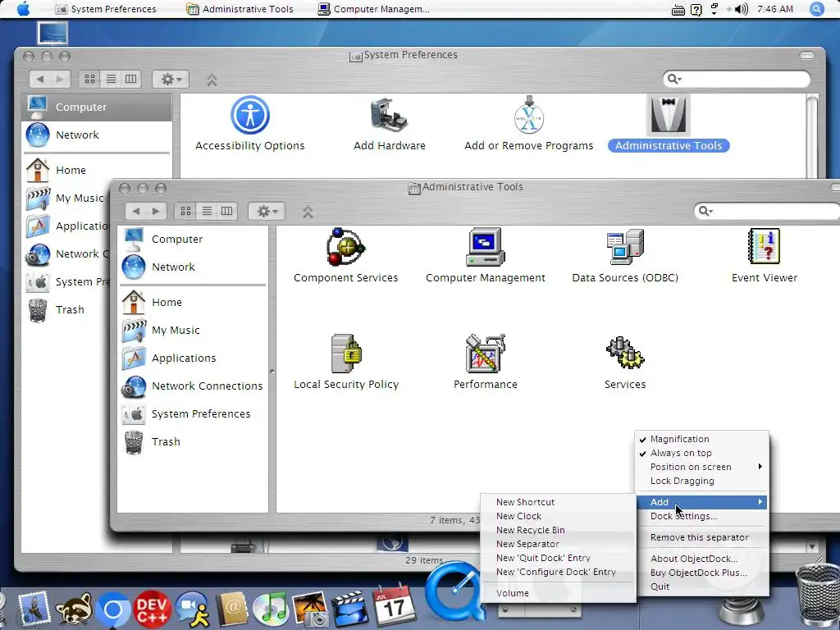The height and width of the screenshot is (630, 840).
Task: Open Services gears icon
Action: pyautogui.click(x=625, y=353)
